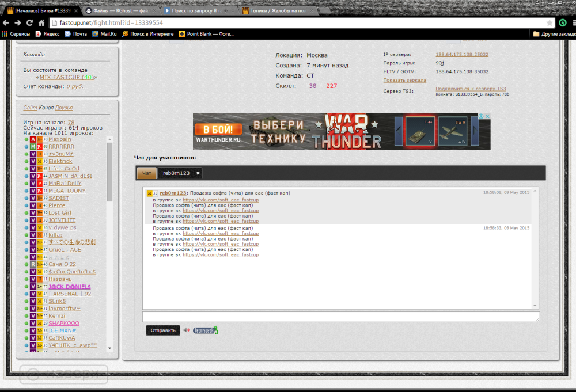Switch to the Сайт sidebar tab
This screenshot has width=576, height=392.
point(30,108)
